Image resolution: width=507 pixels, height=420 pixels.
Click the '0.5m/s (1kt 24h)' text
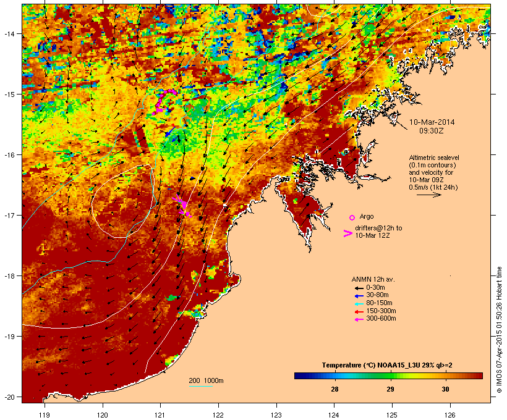[x=433, y=187]
